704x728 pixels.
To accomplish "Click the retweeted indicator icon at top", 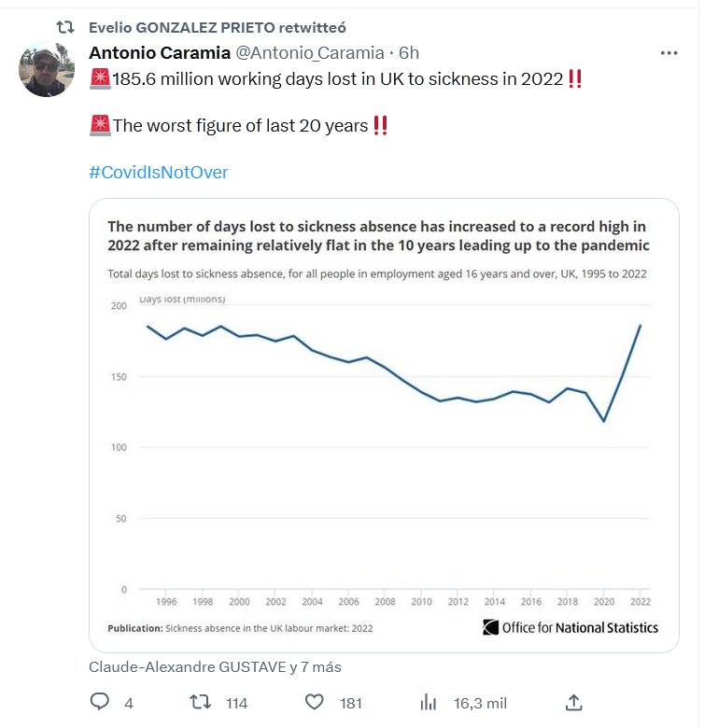I will tap(65, 28).
